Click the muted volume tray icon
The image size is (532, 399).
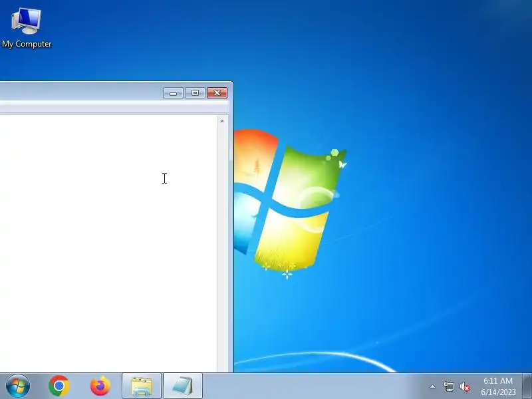click(x=465, y=386)
